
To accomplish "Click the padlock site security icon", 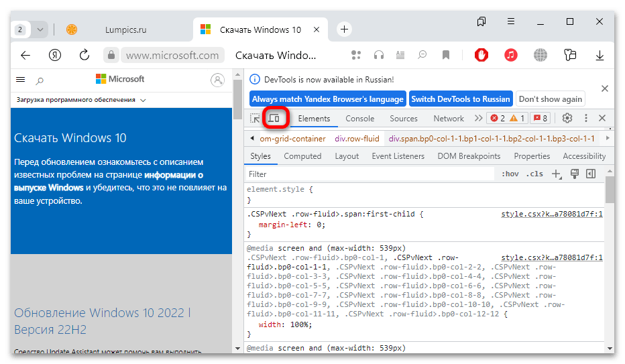I will [111, 55].
